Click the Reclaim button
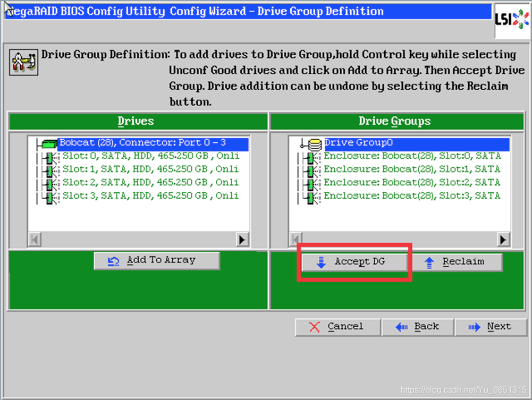 [457, 262]
